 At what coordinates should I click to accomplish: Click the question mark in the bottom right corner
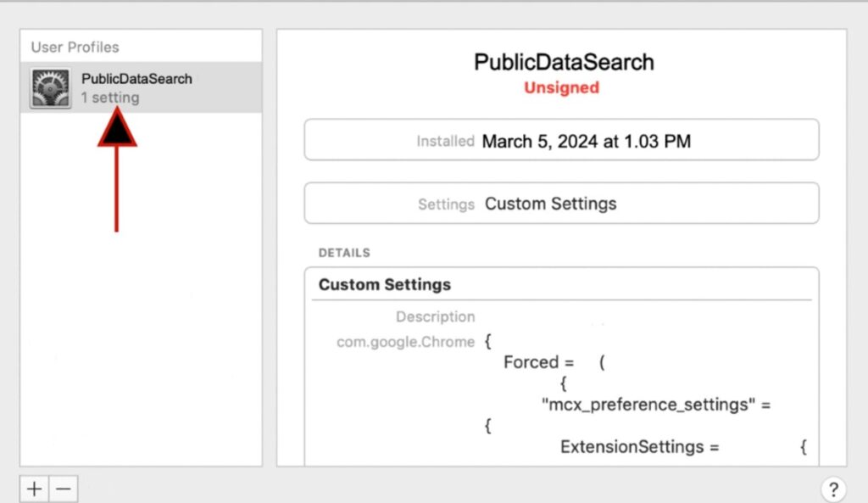[835, 489]
